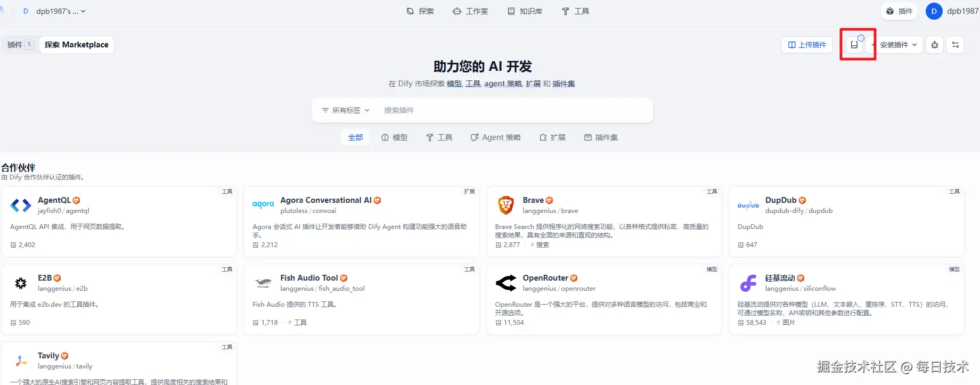Open the Fish Audio Tool title
Image resolution: width=980 pixels, height=385 pixels.
(309, 278)
